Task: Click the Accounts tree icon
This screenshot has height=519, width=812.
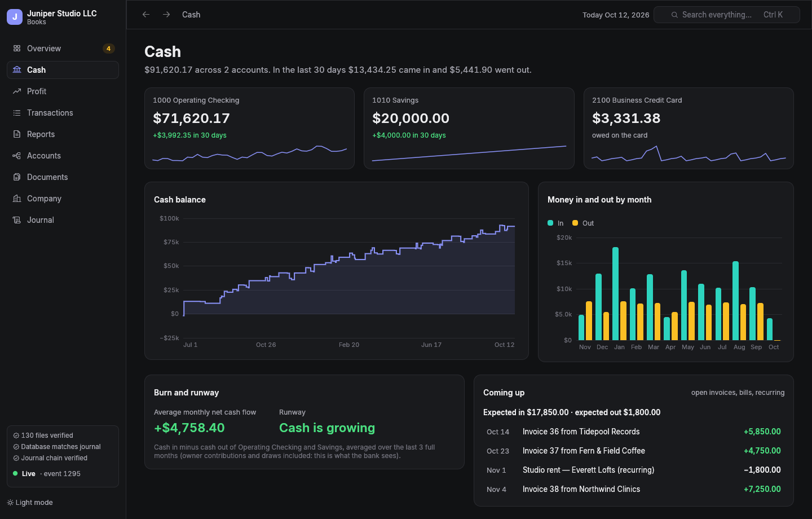Action: point(17,156)
